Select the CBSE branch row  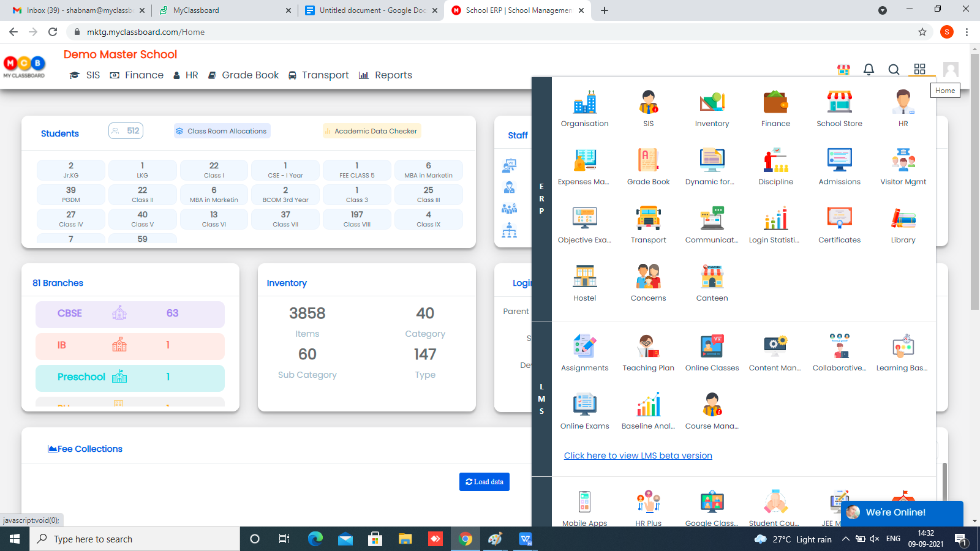(x=130, y=313)
